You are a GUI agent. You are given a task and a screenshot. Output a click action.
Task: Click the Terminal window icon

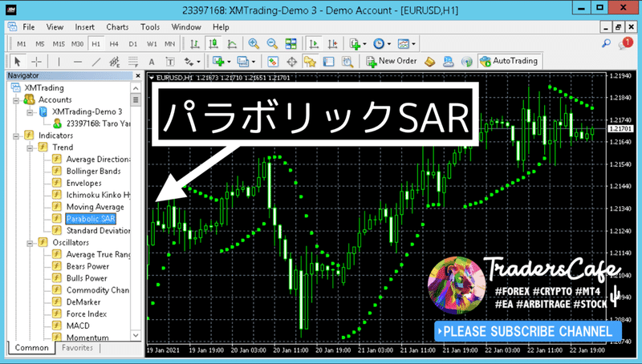click(328, 62)
